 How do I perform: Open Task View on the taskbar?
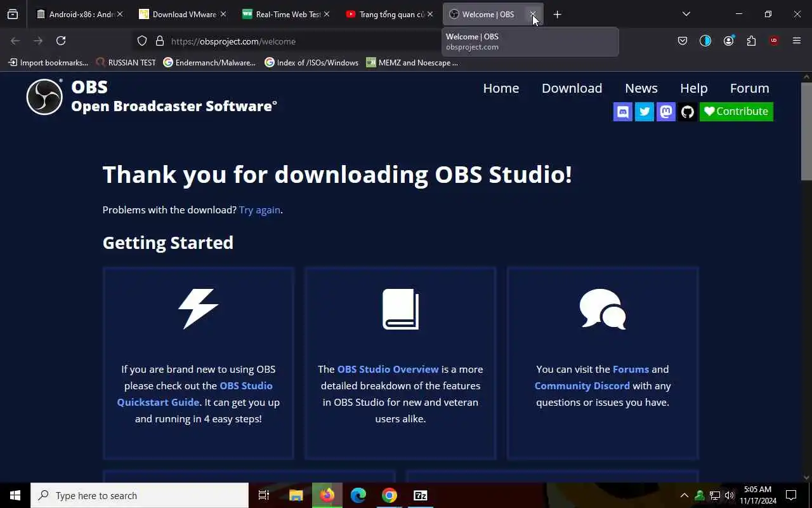(x=264, y=495)
